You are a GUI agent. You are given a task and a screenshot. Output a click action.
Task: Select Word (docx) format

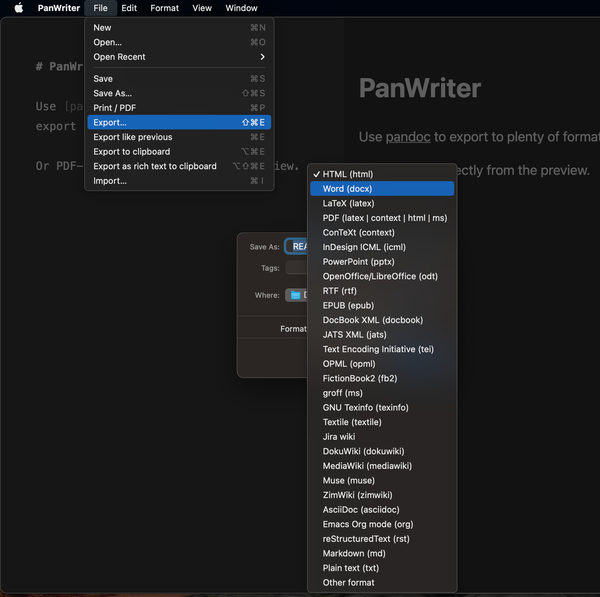pyautogui.click(x=382, y=189)
